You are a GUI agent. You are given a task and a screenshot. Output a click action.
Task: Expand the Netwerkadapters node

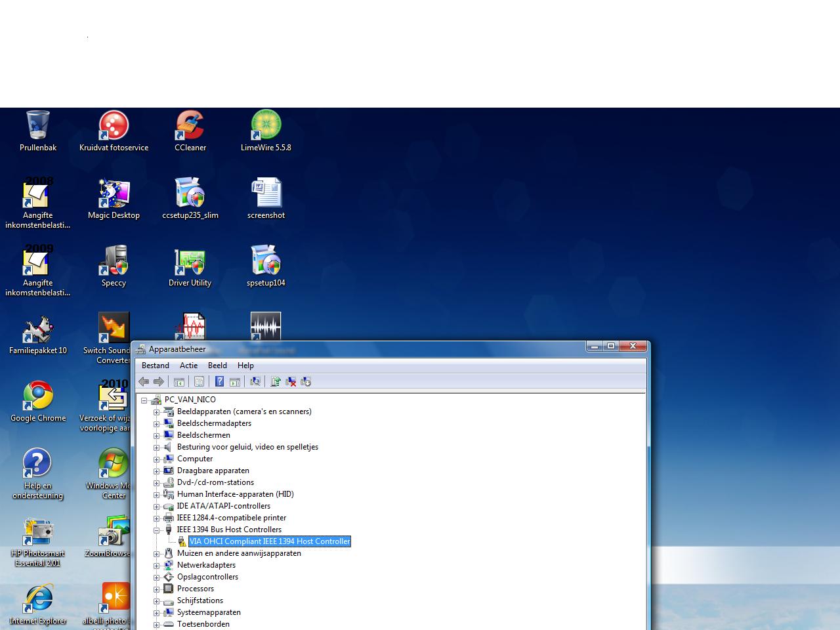157,565
